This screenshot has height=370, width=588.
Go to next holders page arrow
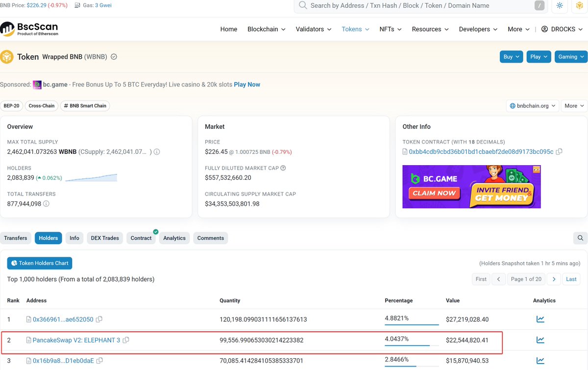point(554,279)
